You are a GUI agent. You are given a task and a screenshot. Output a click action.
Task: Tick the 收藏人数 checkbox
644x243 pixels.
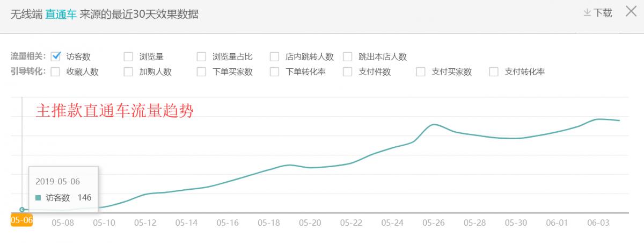click(55, 72)
